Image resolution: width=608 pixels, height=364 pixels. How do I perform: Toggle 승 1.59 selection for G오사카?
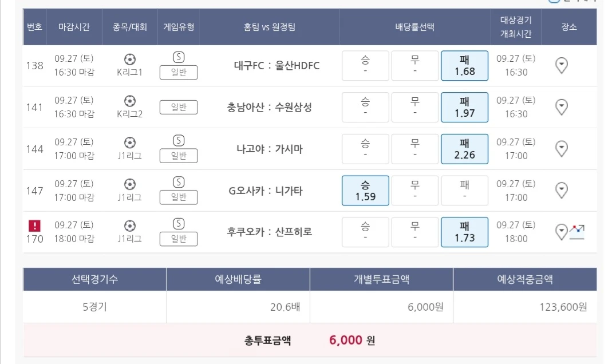365,191
